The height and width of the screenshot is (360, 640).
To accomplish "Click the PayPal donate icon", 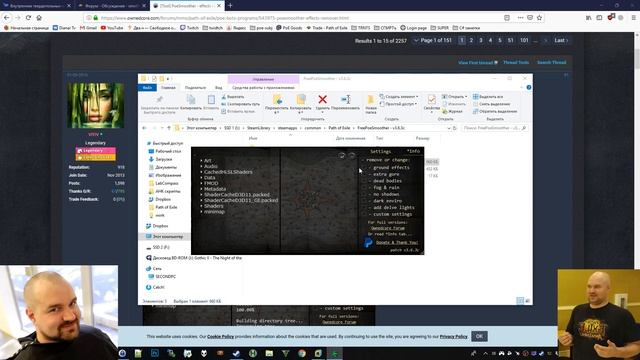I will coord(368,243).
